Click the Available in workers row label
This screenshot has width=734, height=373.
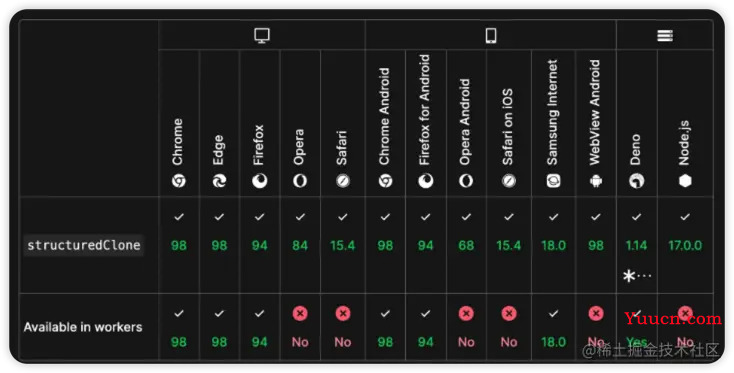(83, 327)
